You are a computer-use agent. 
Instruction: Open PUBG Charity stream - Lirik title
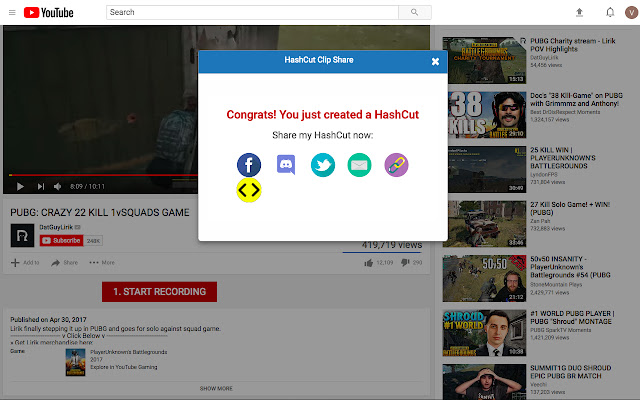point(573,45)
